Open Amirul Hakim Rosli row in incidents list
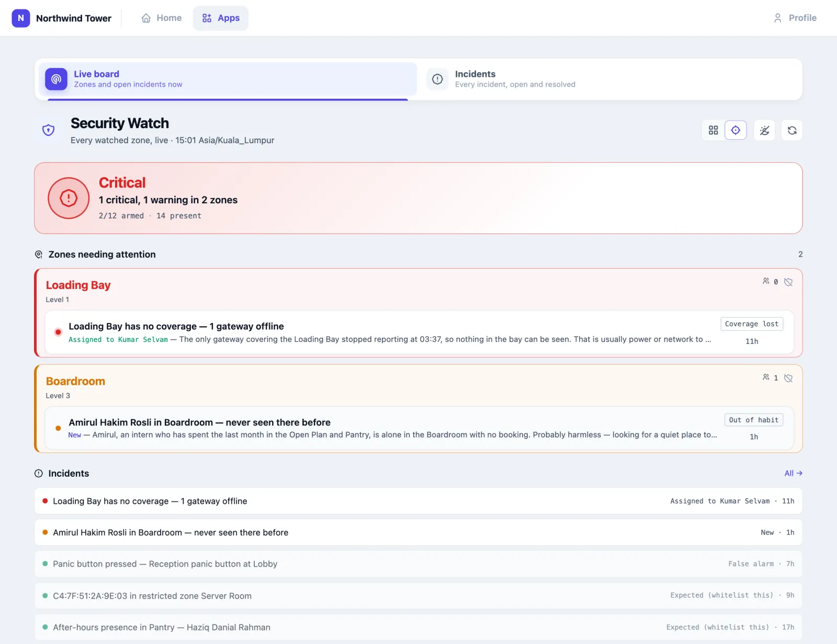The width and height of the screenshot is (837, 644). [x=418, y=532]
